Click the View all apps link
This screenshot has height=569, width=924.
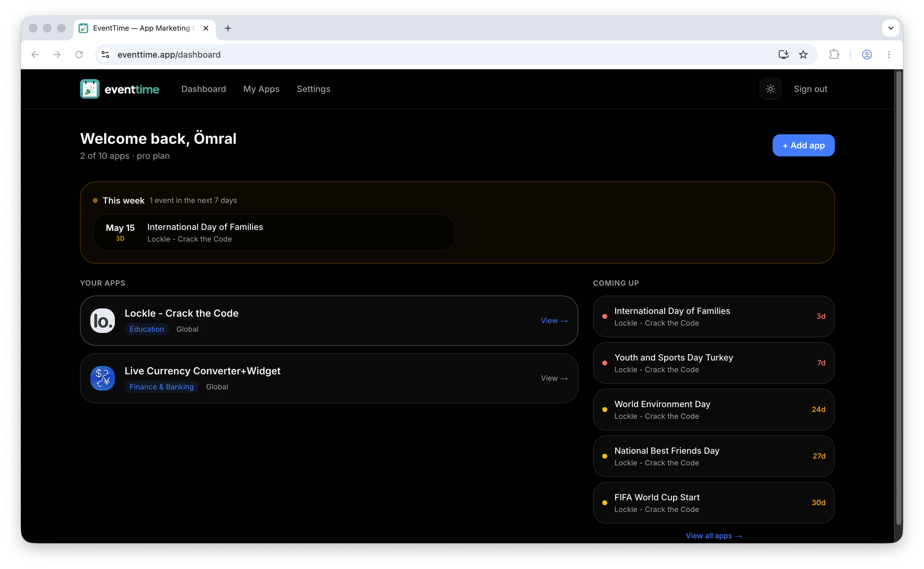click(x=714, y=536)
